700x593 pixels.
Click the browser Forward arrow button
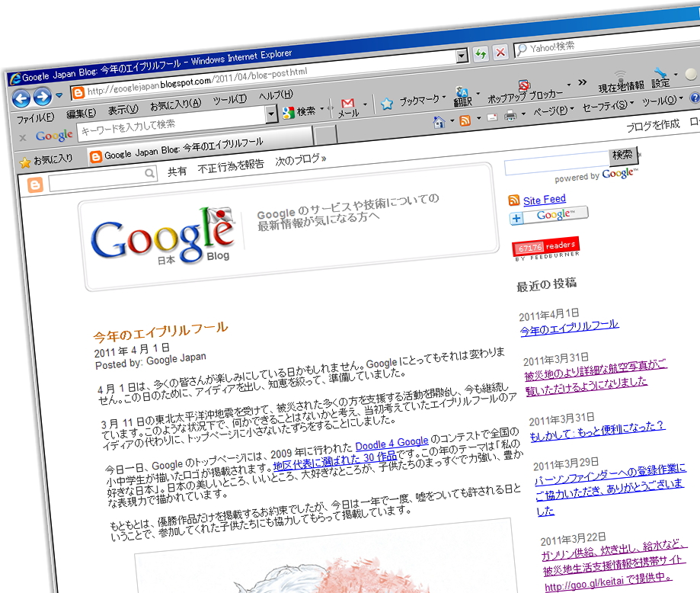(42, 97)
